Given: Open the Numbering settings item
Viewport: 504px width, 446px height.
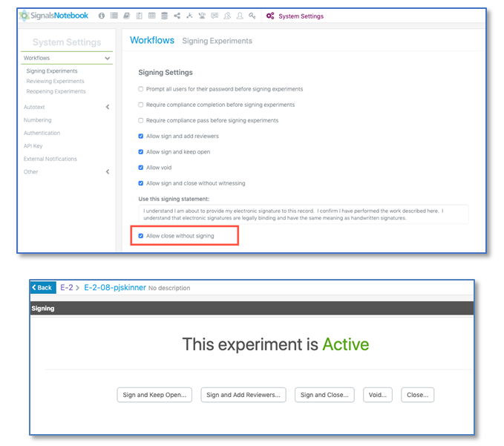Looking at the screenshot, I should (37, 120).
